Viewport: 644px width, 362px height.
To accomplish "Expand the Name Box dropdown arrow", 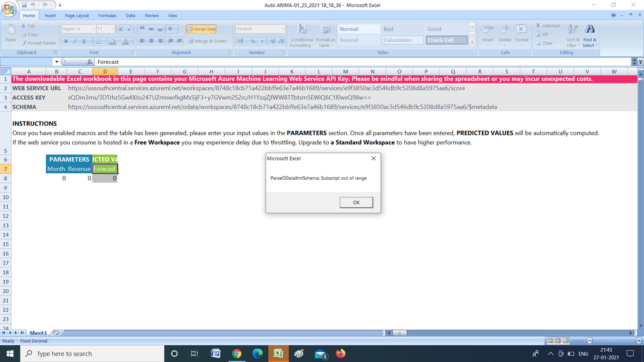I will click(56, 62).
